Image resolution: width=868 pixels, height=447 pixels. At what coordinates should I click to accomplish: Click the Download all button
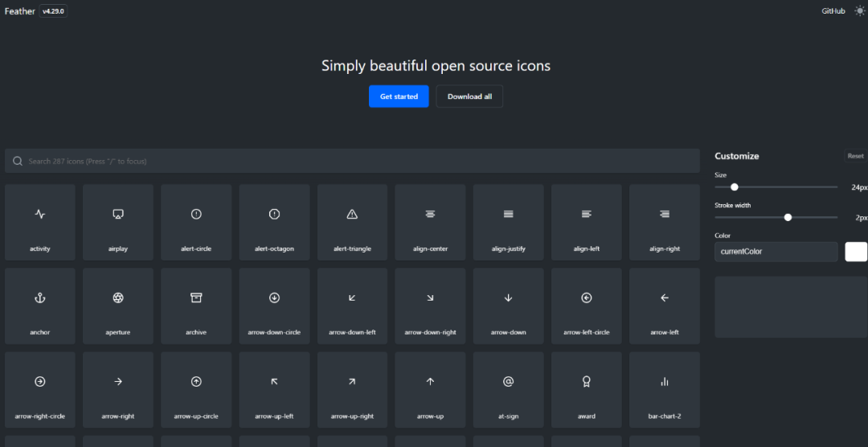pos(469,96)
